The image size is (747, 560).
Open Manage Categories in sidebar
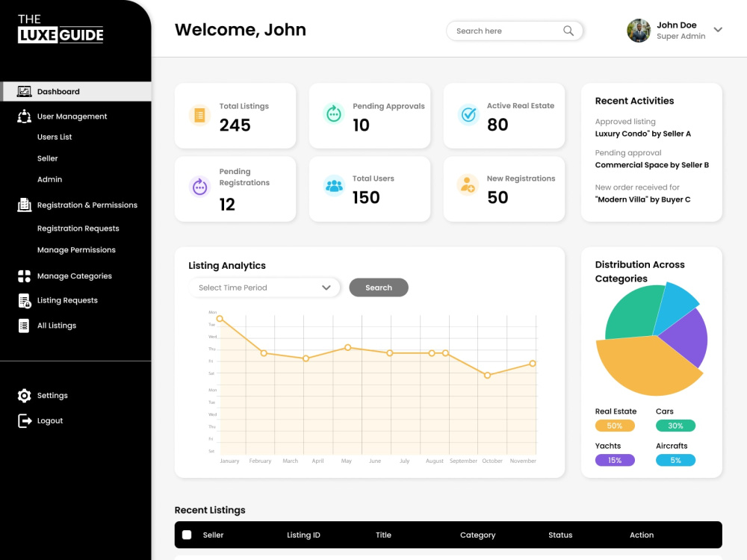[x=74, y=276]
